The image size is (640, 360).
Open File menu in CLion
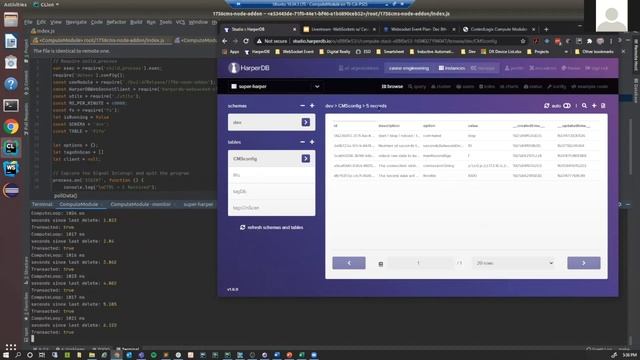28,22
